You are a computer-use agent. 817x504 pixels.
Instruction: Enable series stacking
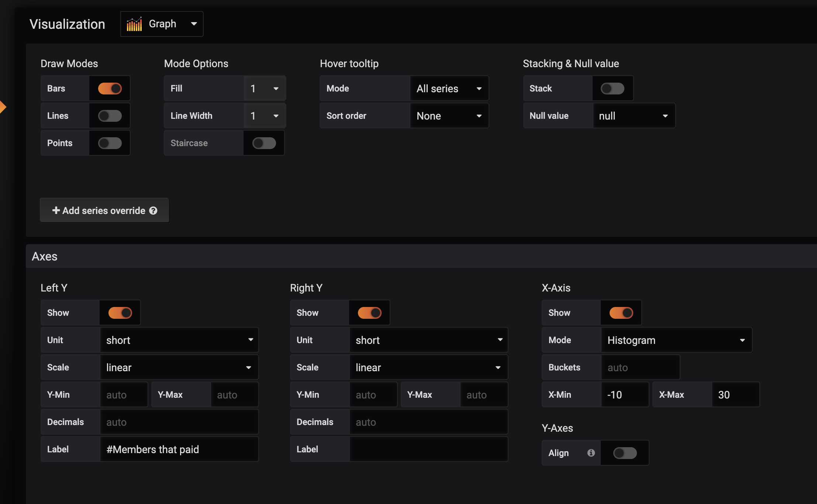tap(613, 88)
